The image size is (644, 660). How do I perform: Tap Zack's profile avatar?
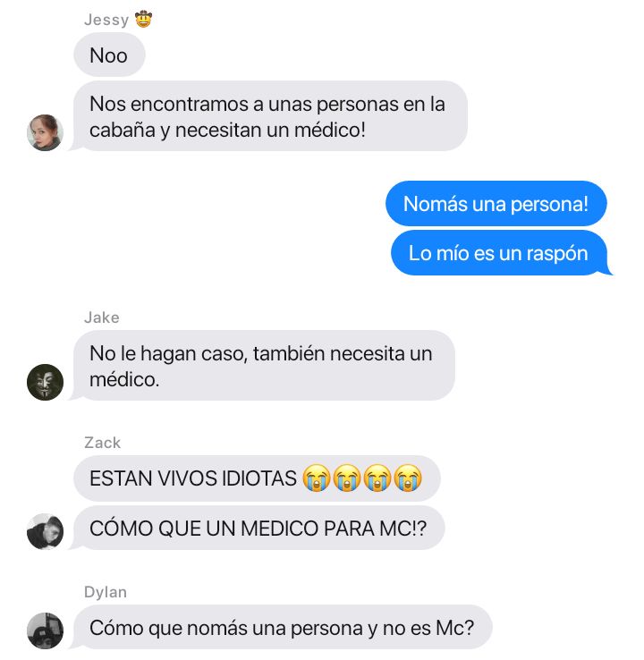pos(45,531)
